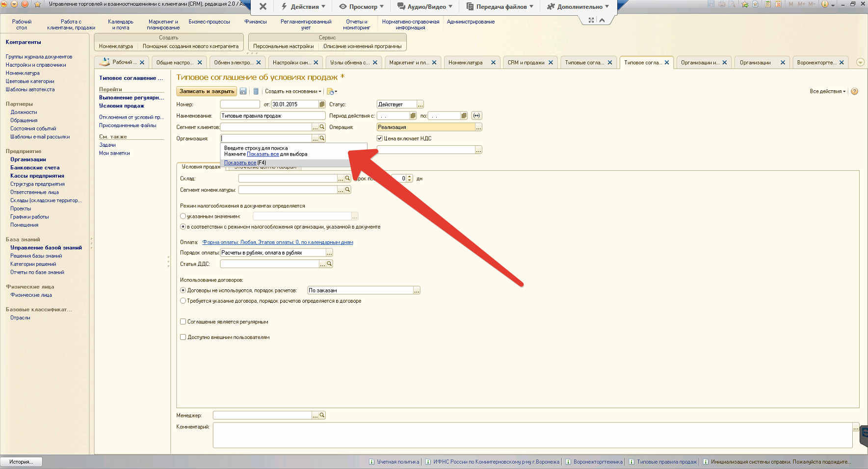Image resolution: width=868 pixels, height=469 pixels.
Task: Open the Статус field selection button
Action: point(420,104)
